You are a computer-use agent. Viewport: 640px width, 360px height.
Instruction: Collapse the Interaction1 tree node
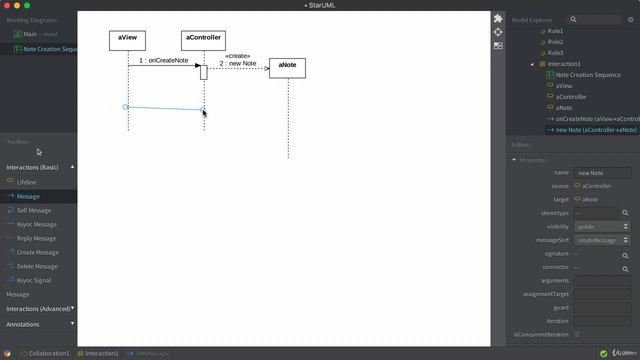pos(532,64)
